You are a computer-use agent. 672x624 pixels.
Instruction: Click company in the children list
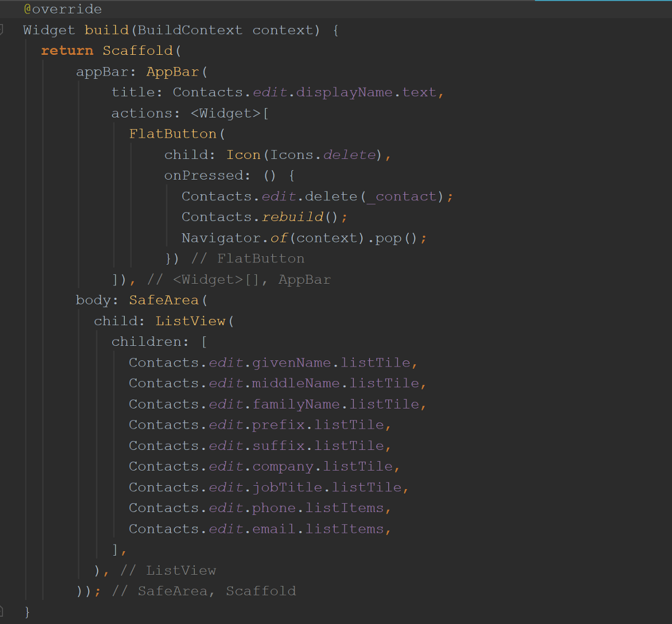point(283,467)
